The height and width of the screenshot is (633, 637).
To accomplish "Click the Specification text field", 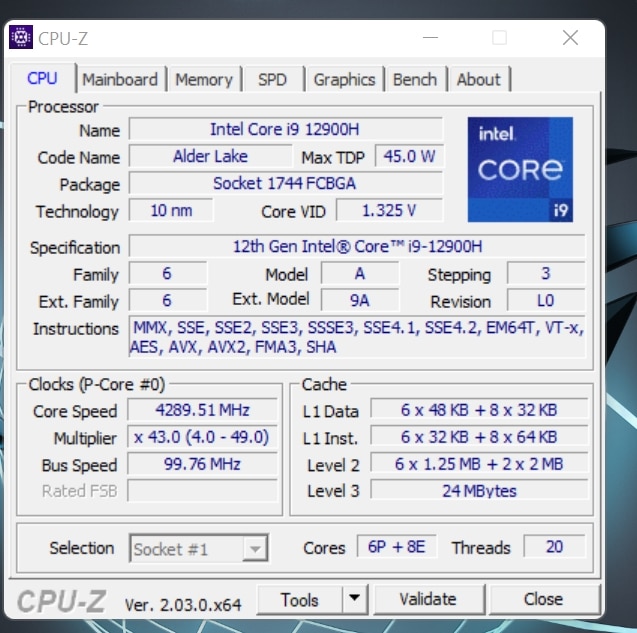I will (357, 247).
